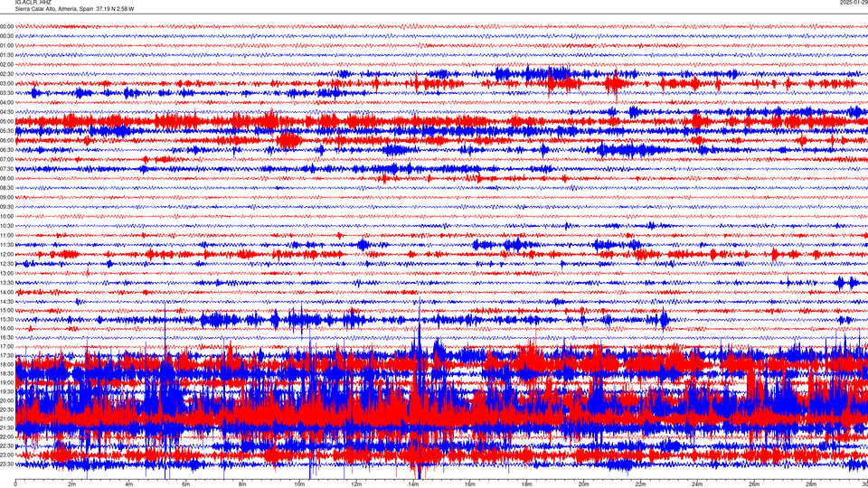Select the 17:00 time row label
Viewport: 868px width, 488px height.
[x=6, y=346]
